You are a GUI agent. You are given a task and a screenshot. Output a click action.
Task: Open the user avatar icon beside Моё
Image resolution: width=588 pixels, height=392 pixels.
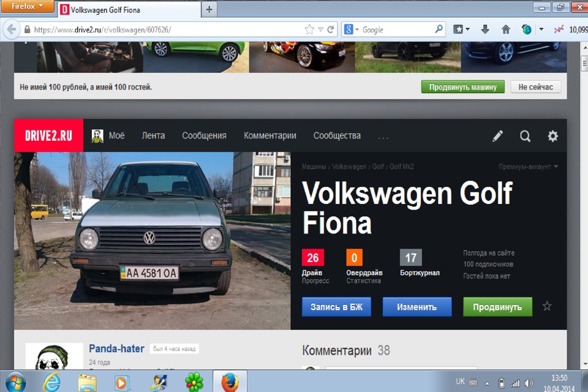pos(97,136)
